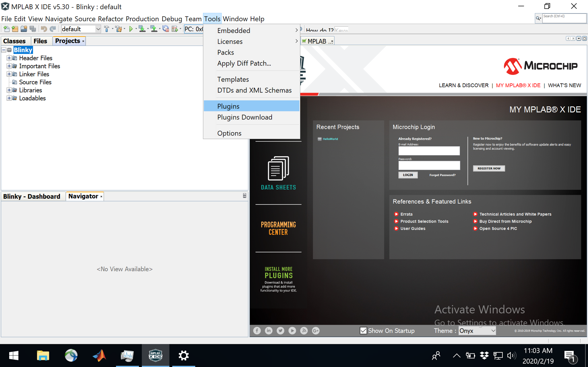The image size is (588, 367).
Task: Click the Undo arrow icon
Action: pos(44,29)
